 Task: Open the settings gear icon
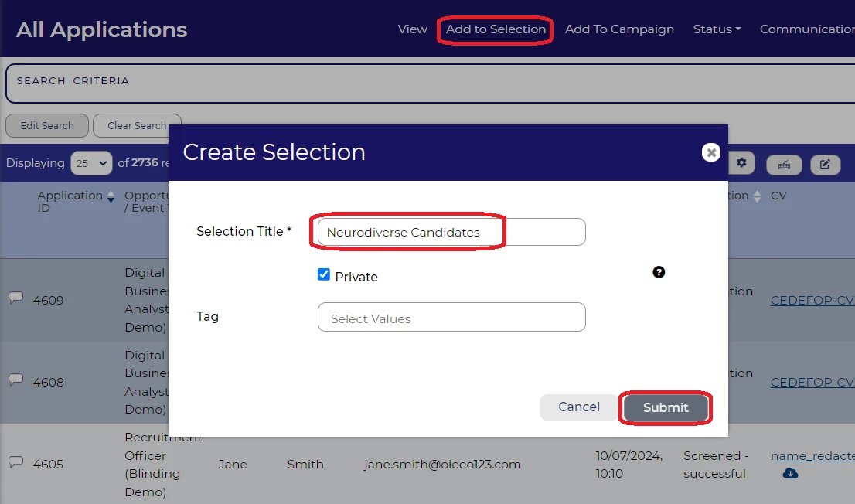tap(742, 163)
